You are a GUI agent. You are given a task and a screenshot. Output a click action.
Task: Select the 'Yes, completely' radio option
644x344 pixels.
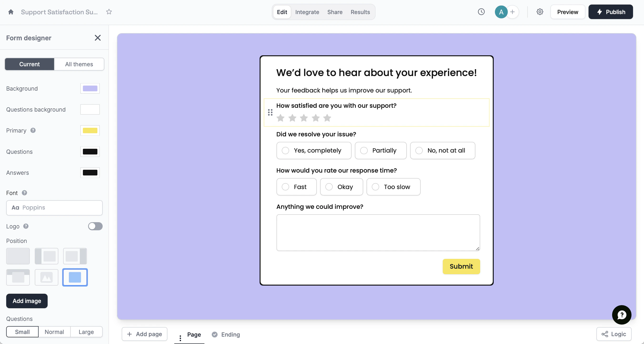click(x=286, y=150)
